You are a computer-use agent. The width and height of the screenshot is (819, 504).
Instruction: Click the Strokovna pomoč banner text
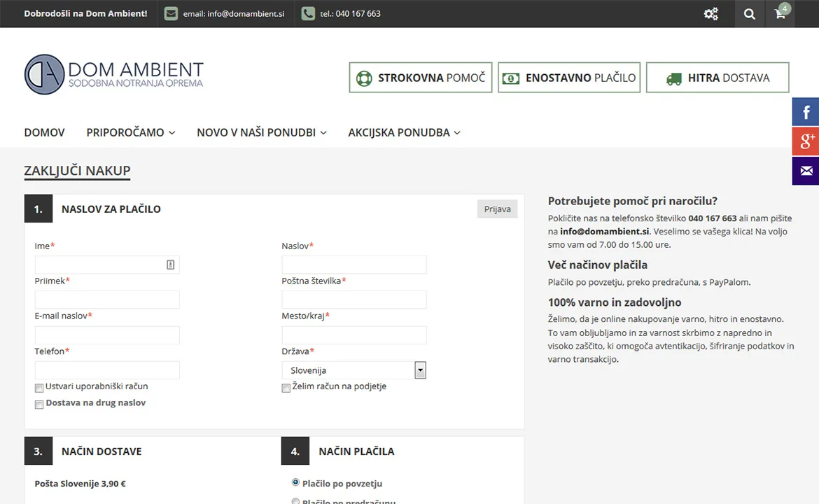[x=431, y=78]
